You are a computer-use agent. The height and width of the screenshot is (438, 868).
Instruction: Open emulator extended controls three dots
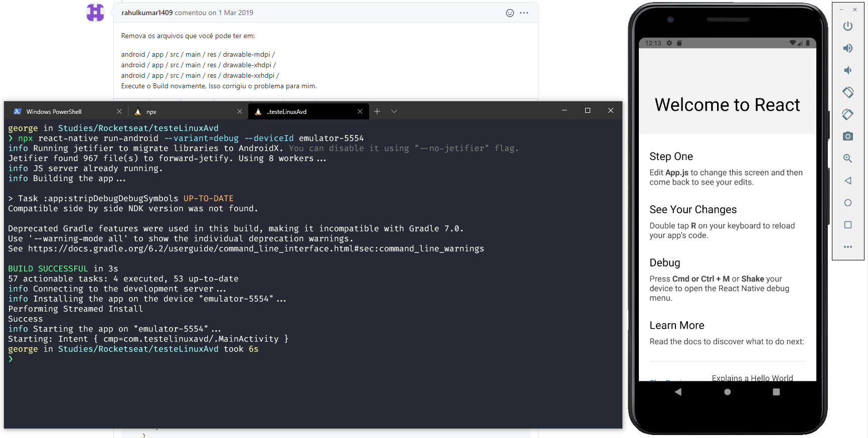(x=847, y=247)
